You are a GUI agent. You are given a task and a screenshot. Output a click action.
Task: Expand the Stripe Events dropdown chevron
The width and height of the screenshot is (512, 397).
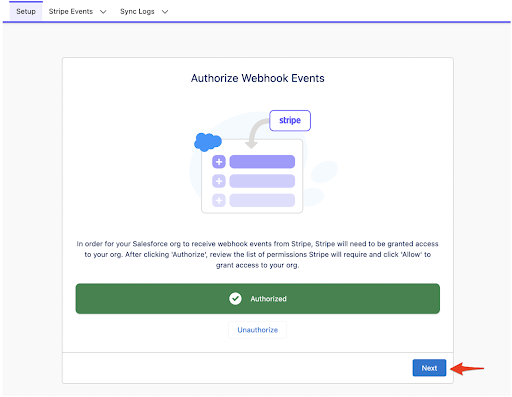[103, 12]
